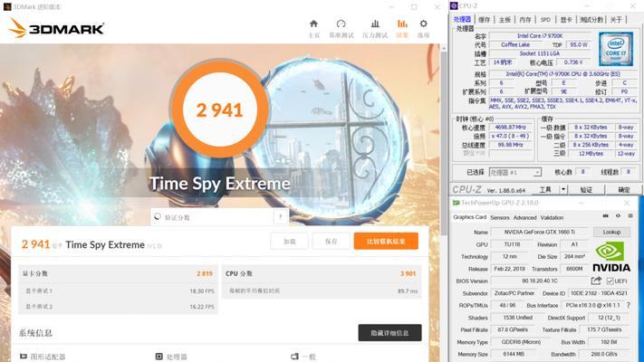
Task: Click the graphics score value 2 819
Action: pyautogui.click(x=205, y=273)
